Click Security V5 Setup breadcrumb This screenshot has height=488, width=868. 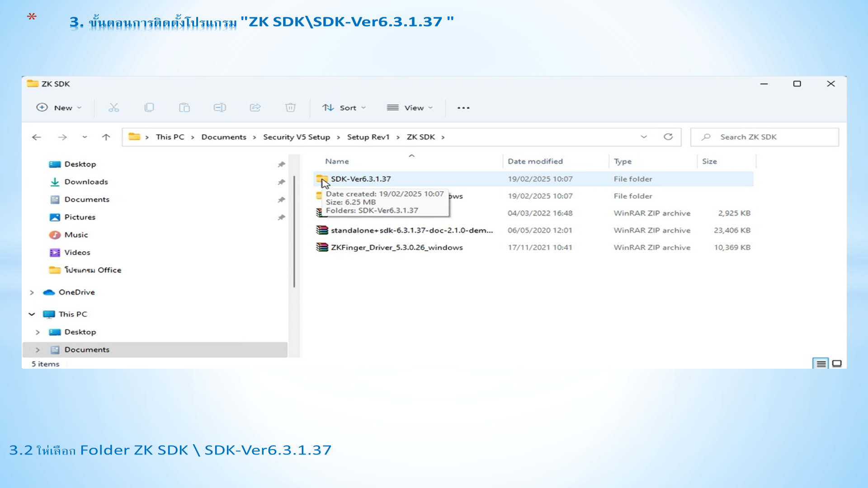(297, 137)
